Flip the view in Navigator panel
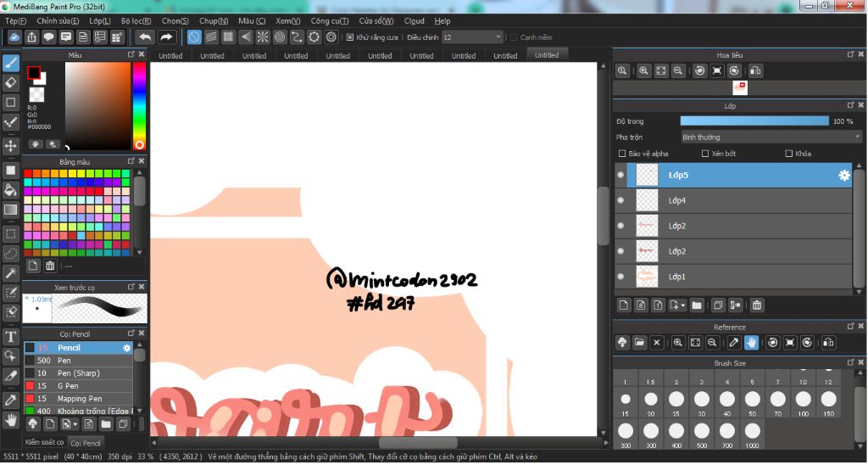The image size is (868, 465). click(755, 71)
